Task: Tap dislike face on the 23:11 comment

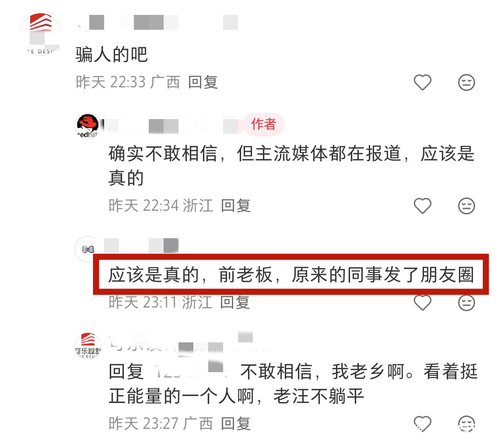Action: point(466,303)
